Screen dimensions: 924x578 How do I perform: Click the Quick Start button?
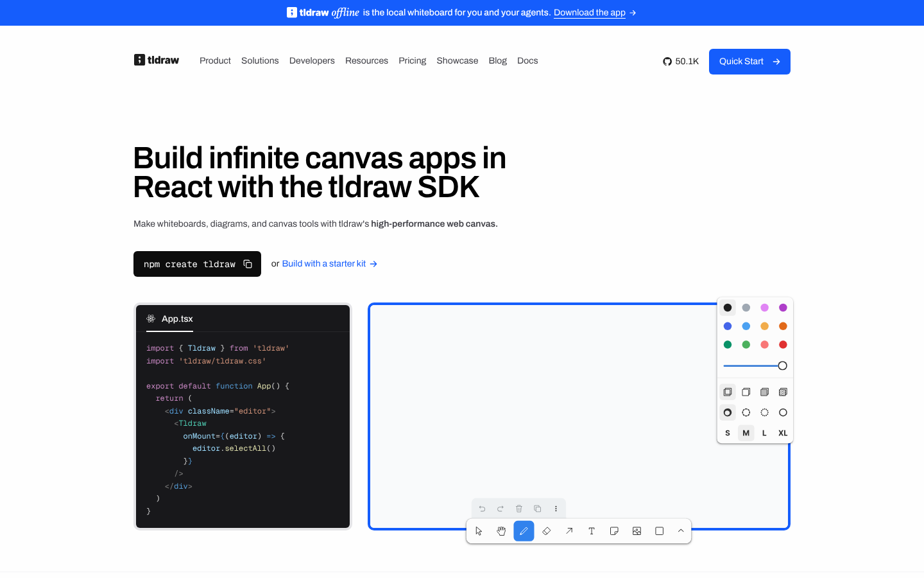pyautogui.click(x=749, y=62)
